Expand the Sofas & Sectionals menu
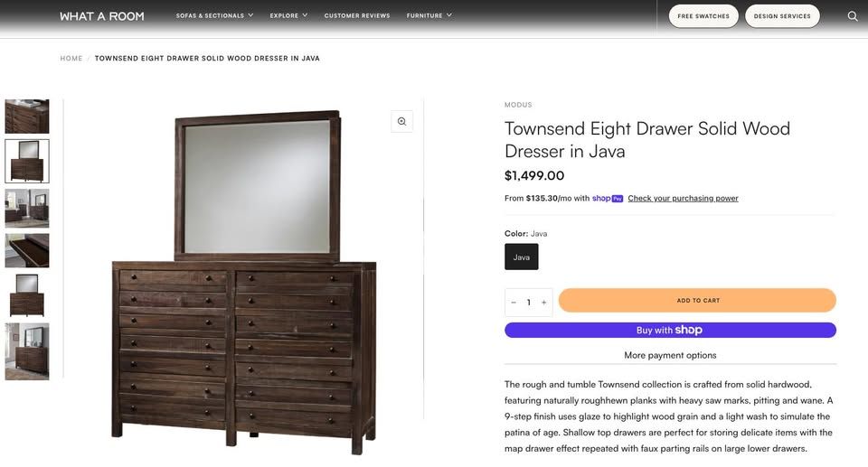The height and width of the screenshot is (467, 868). click(x=214, y=16)
